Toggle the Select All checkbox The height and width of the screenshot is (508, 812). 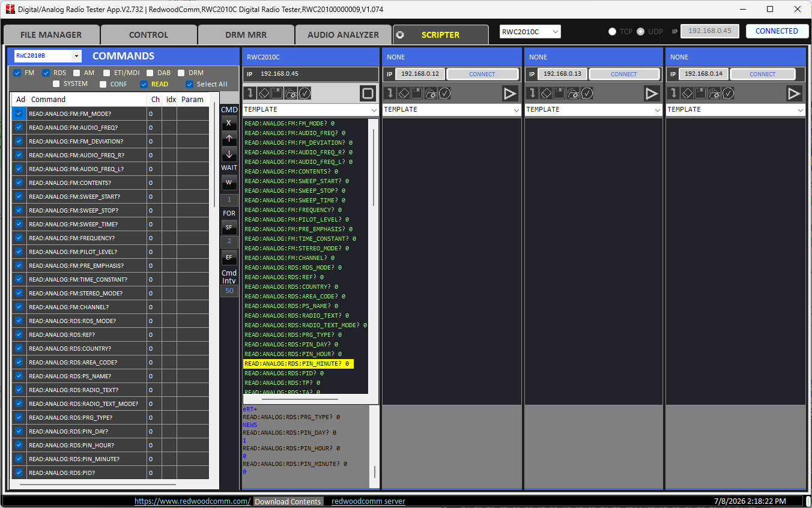pos(190,84)
